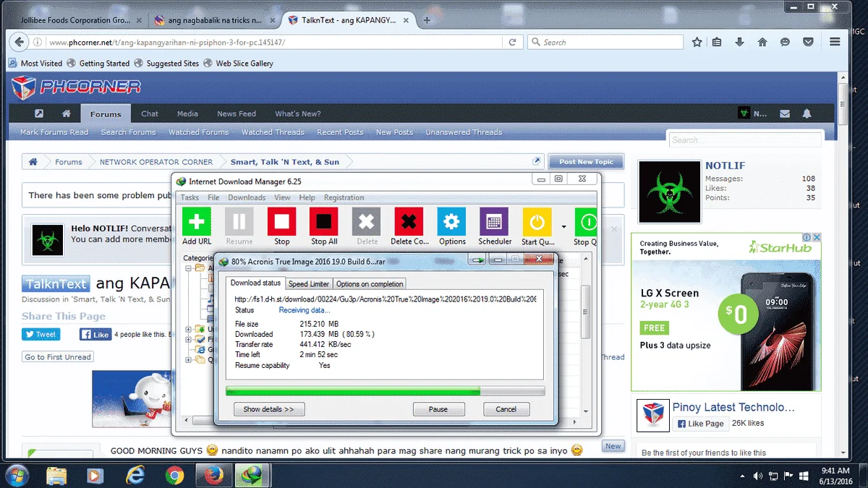This screenshot has height=488, width=868.
Task: Click the green Stop Queue icon
Action: click(x=586, y=221)
